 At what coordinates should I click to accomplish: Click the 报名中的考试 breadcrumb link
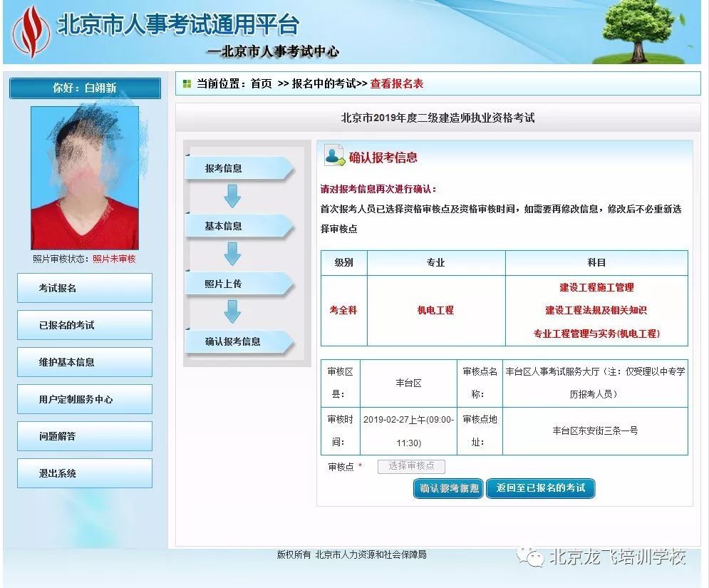324,83
